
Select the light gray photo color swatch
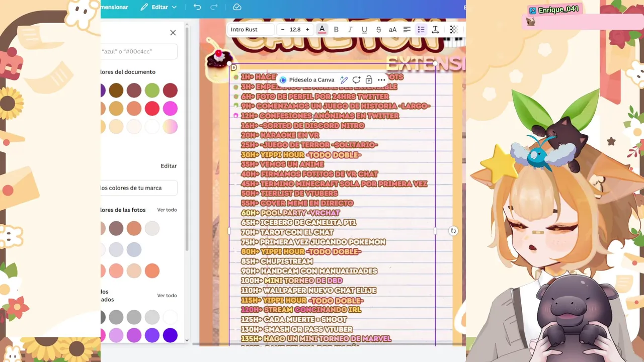click(x=152, y=228)
